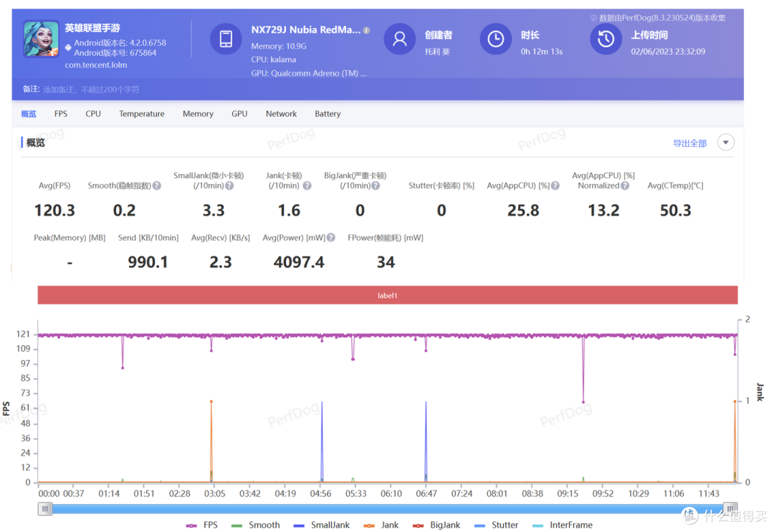Click the Avg(CTemp) value 50.3
The image size is (774, 532).
[x=676, y=211]
